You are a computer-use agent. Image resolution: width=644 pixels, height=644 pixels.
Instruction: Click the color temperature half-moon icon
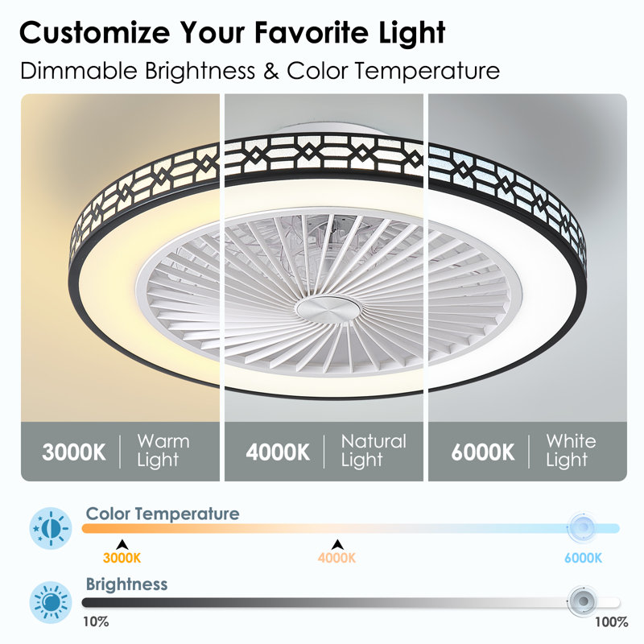[x=51, y=528]
